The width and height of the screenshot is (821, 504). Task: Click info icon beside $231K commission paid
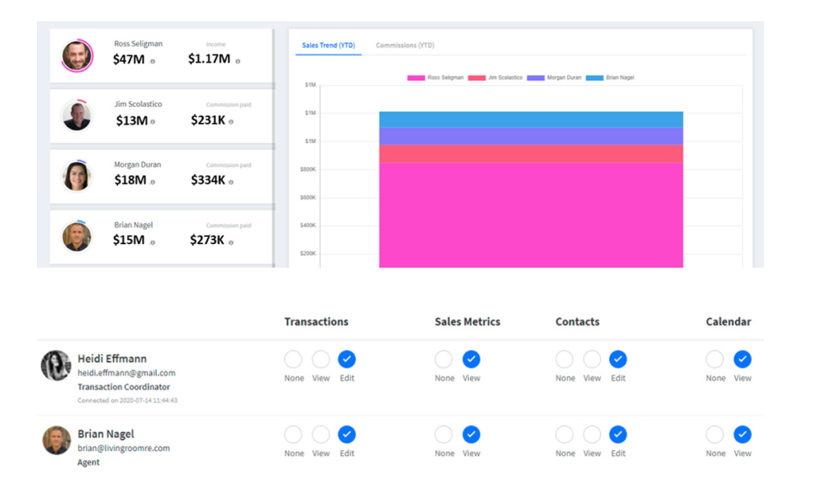231,122
